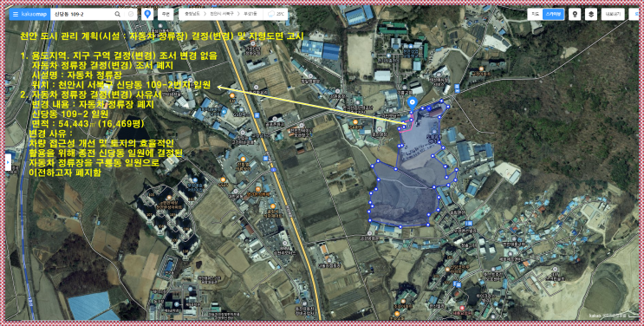Open the map layers stack icon
Screen dimensions: 644x326
(x=590, y=14)
